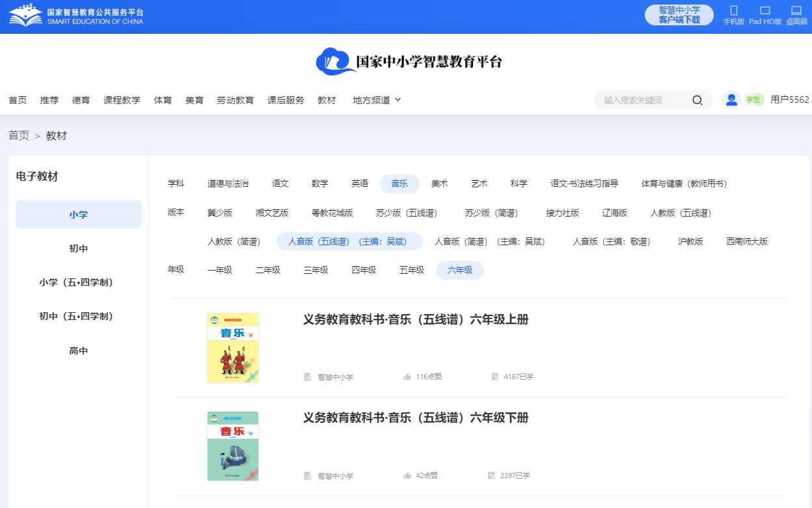Click the thumbs-up icon for 42点赞

(x=407, y=475)
